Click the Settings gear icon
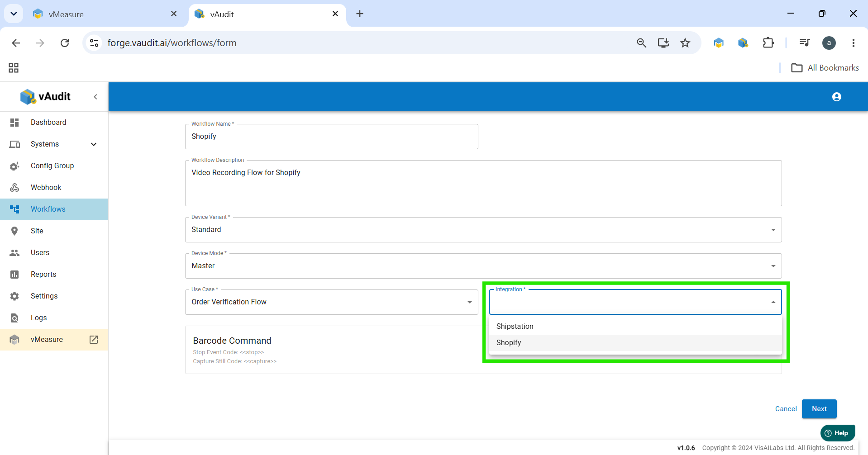 (14, 296)
